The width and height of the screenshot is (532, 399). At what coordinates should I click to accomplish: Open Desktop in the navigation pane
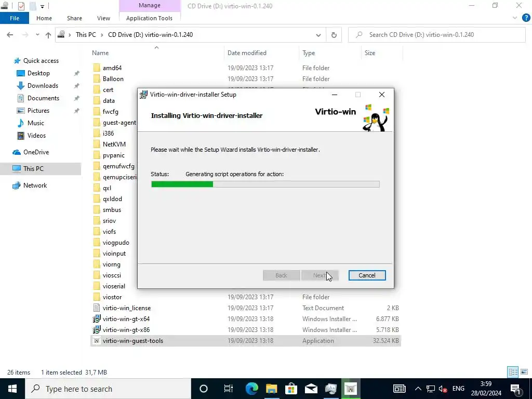[x=38, y=73]
